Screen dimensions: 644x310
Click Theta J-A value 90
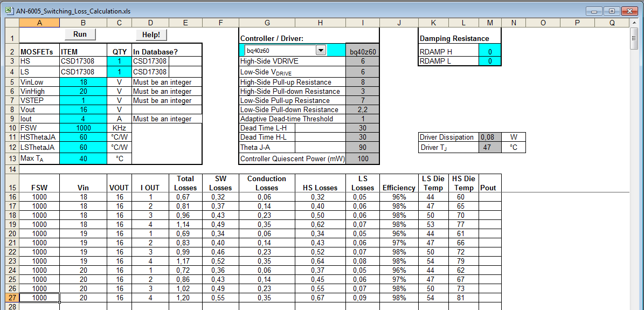363,147
